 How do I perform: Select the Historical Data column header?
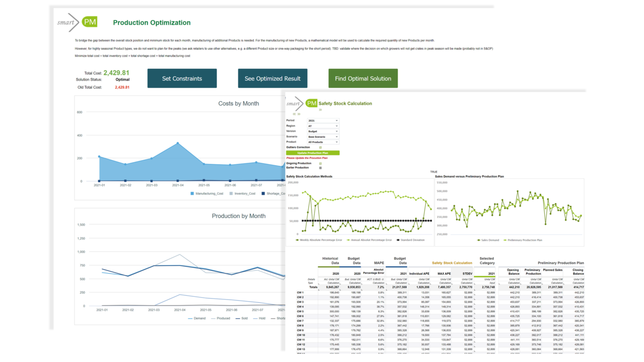coord(330,260)
